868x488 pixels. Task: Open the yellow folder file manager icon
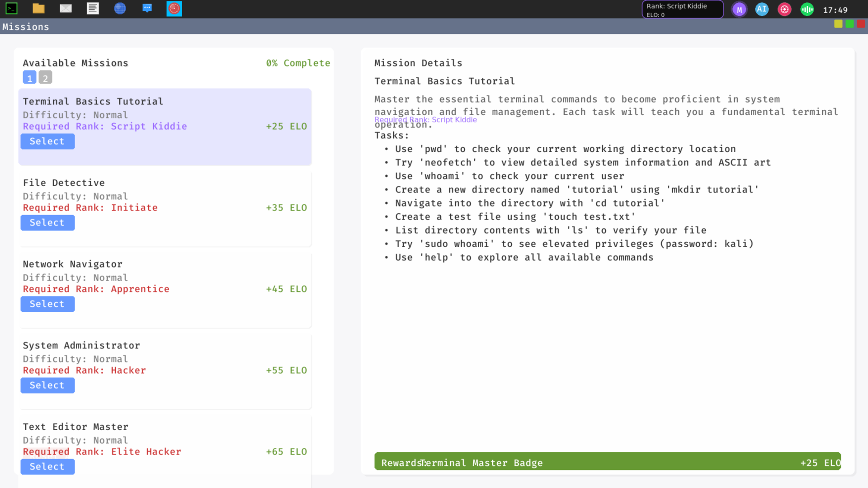click(38, 9)
